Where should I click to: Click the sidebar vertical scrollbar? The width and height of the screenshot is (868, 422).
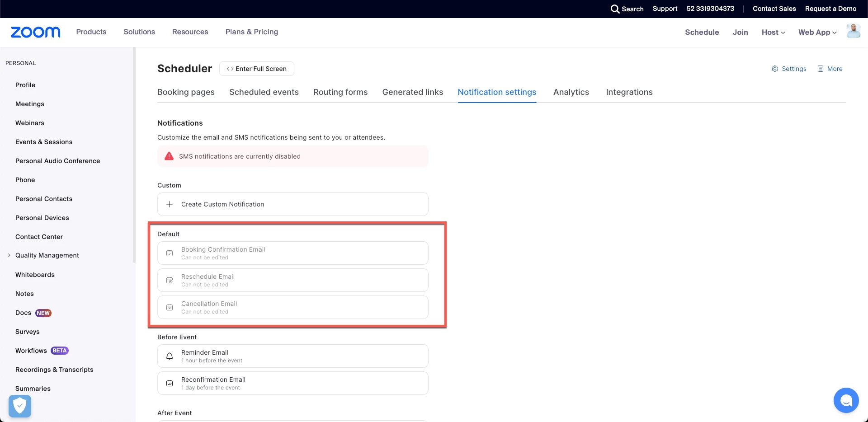pos(134,155)
